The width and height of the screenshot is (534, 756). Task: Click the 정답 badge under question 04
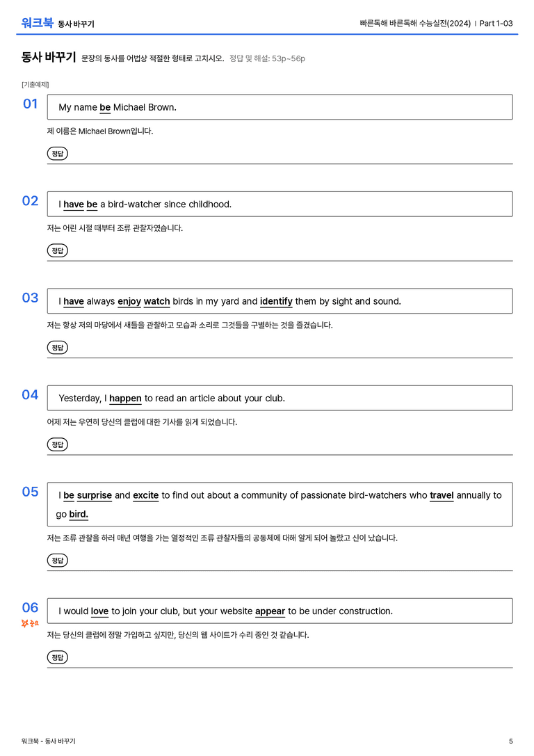[x=57, y=444]
